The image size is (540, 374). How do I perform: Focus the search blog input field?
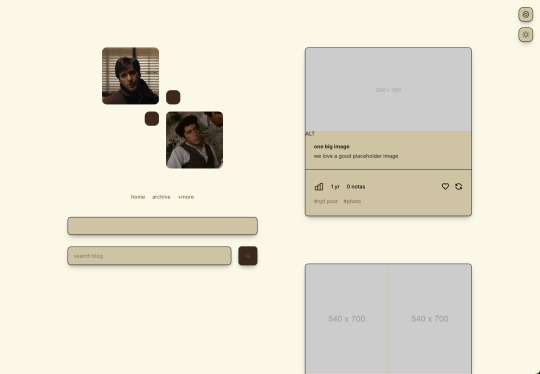coord(149,256)
